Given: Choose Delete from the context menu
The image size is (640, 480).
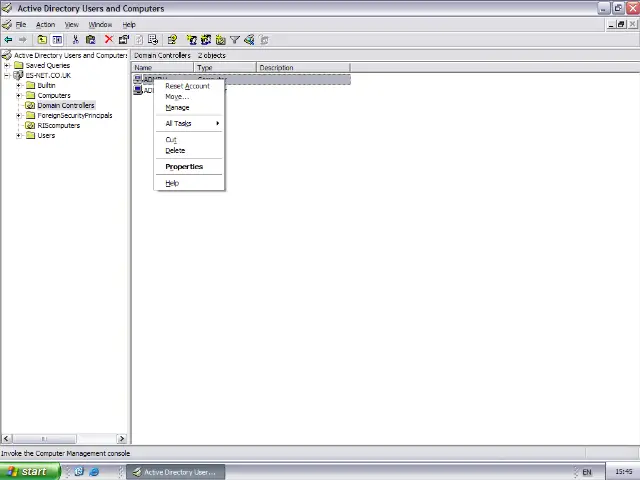Looking at the screenshot, I should pyautogui.click(x=189, y=150).
